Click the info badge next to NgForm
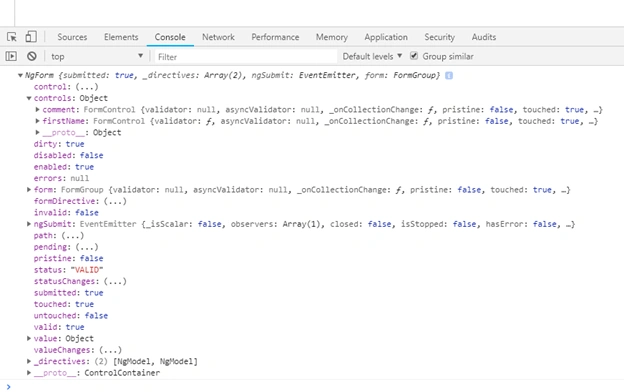This screenshot has height=392, width=624. tap(449, 76)
